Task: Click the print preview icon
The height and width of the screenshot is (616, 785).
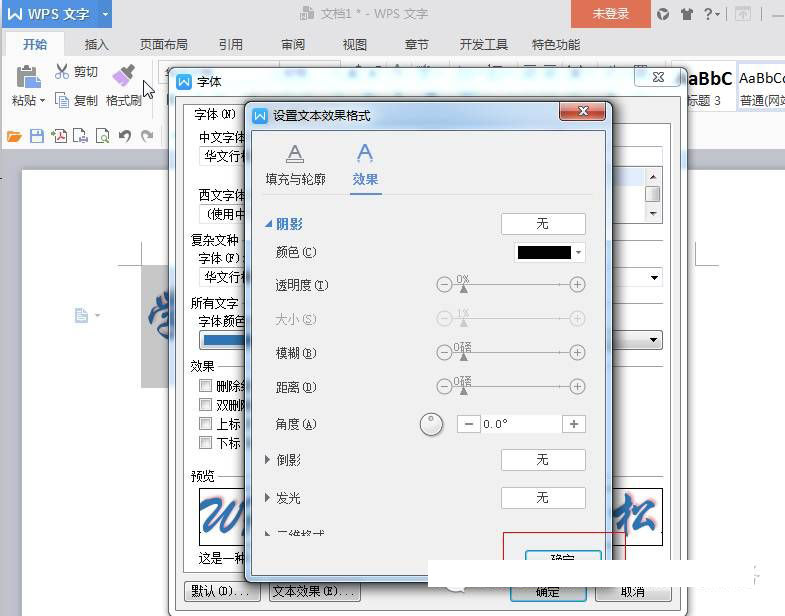Action: [x=102, y=136]
